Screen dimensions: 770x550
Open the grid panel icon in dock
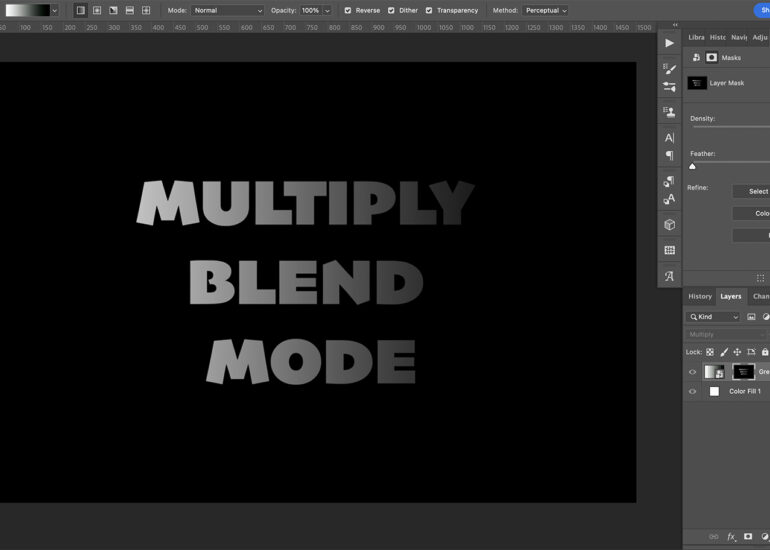tap(669, 250)
